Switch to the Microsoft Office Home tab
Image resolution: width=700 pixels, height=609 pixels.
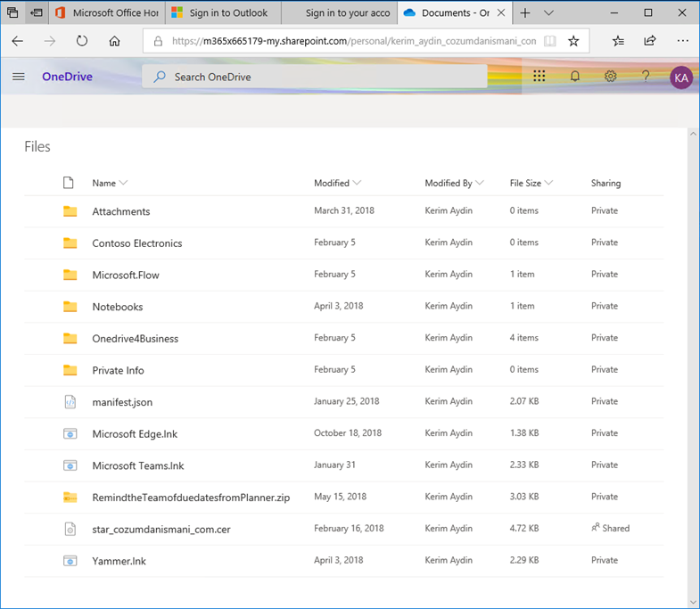[x=107, y=13]
